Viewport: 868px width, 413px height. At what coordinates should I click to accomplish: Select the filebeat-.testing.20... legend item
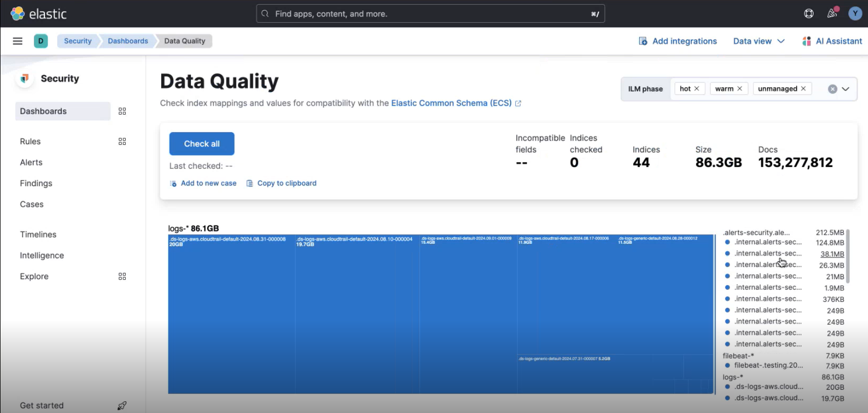(x=785, y=365)
